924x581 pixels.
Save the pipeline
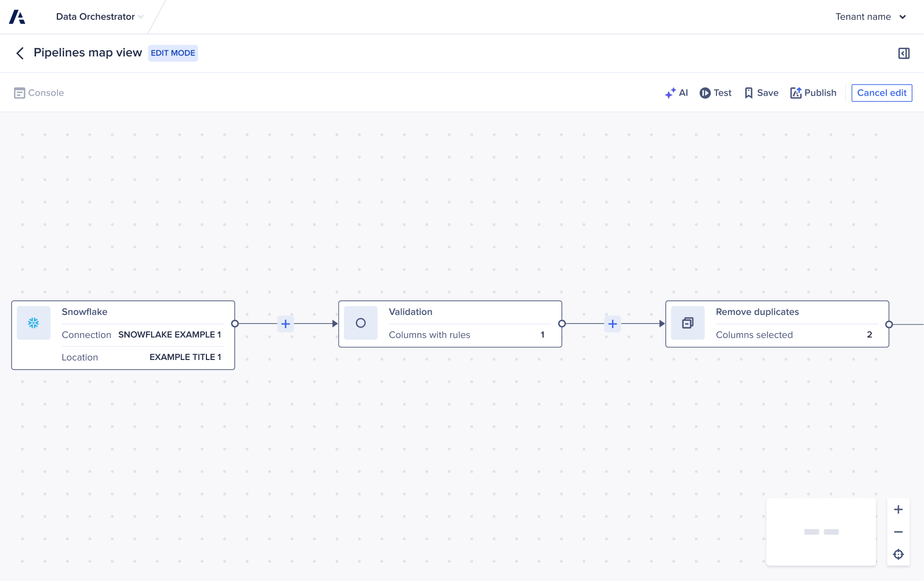tap(761, 93)
